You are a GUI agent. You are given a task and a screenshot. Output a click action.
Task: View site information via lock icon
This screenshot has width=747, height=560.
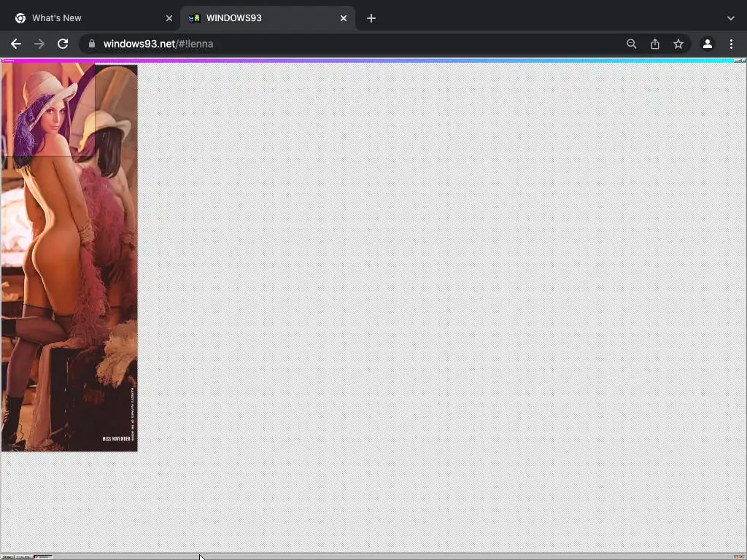(x=92, y=44)
